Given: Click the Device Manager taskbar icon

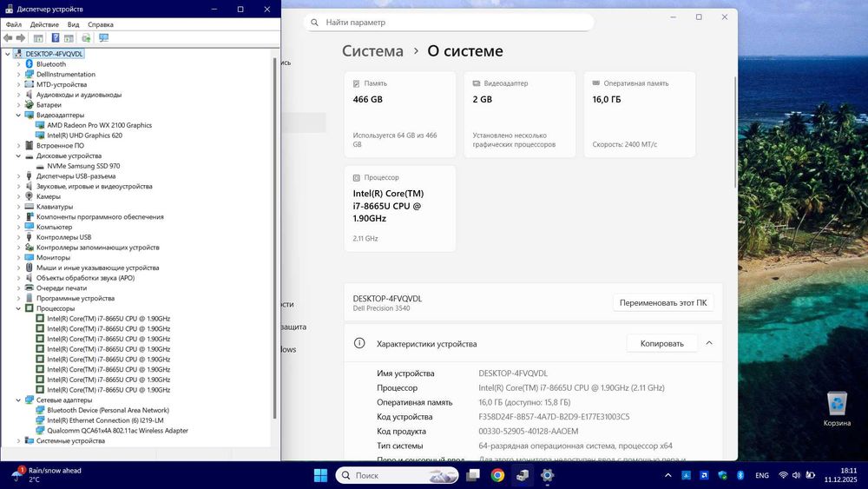Looking at the screenshot, I should click(522, 475).
